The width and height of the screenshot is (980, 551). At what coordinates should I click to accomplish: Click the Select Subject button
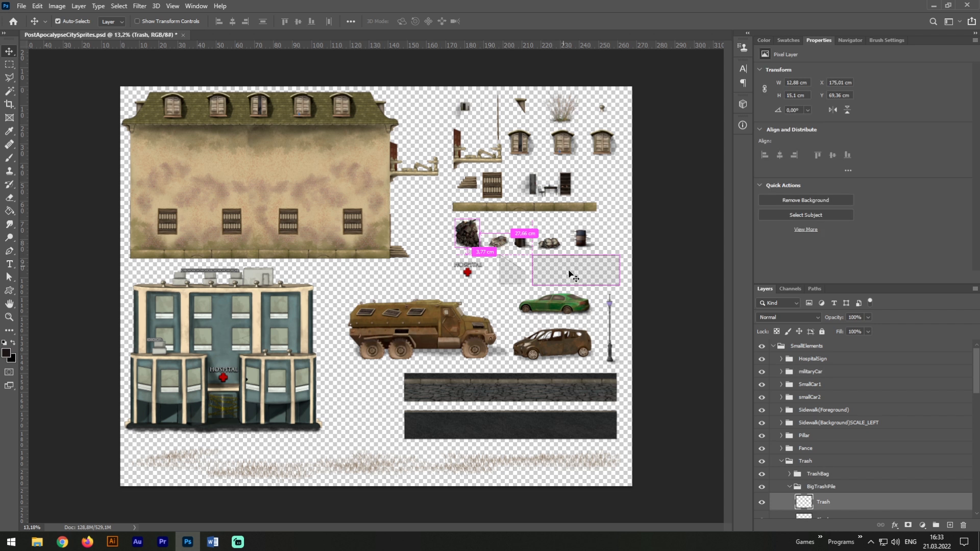[805, 215]
